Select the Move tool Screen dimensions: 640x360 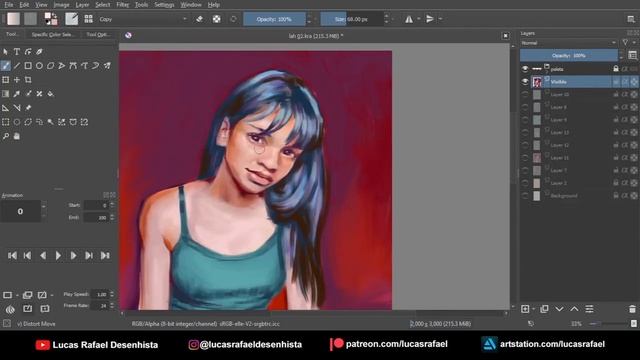(x=17, y=80)
